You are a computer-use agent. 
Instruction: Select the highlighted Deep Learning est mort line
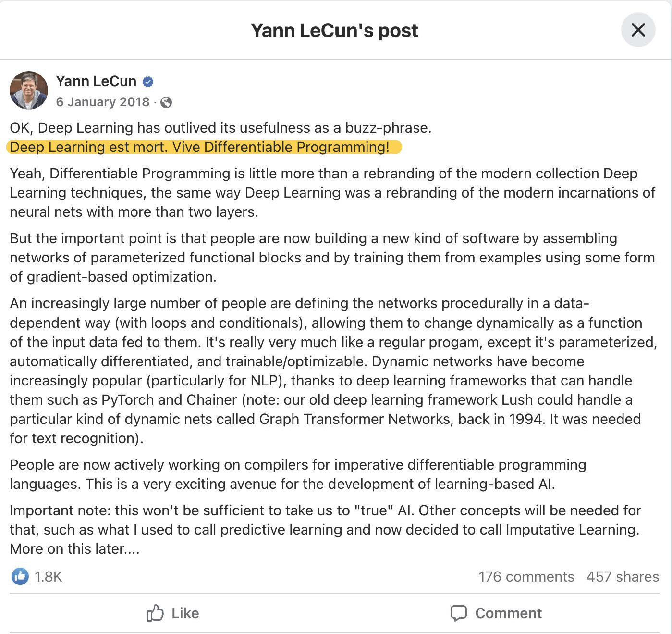pyautogui.click(x=204, y=147)
